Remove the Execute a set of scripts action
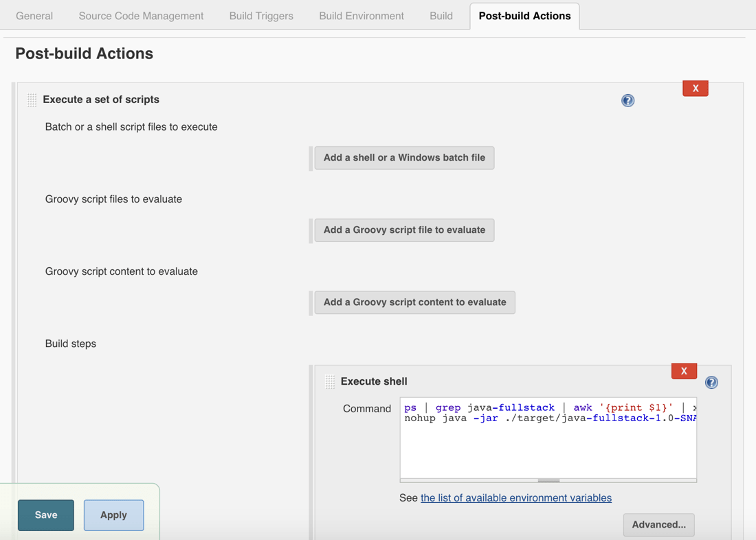Image resolution: width=756 pixels, height=540 pixels. pyautogui.click(x=695, y=88)
